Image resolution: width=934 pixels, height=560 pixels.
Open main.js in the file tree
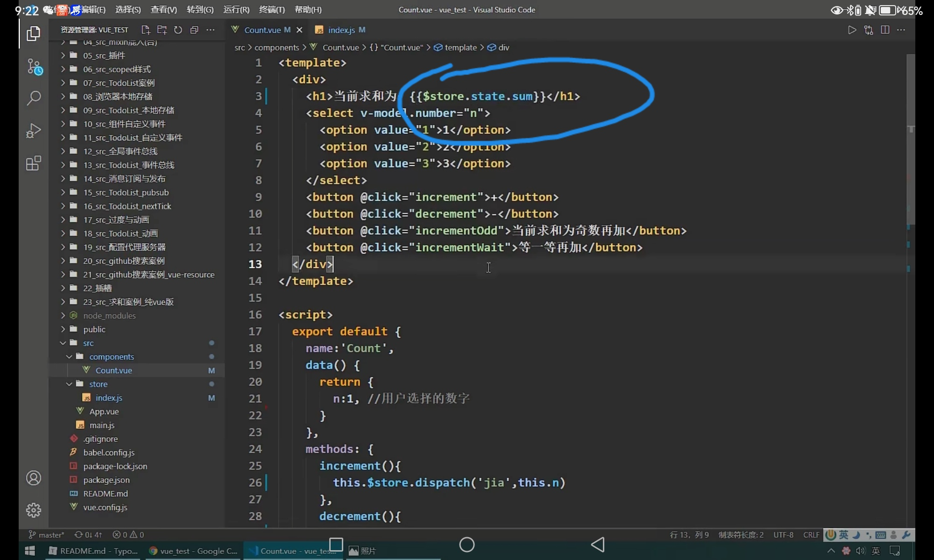point(102,425)
